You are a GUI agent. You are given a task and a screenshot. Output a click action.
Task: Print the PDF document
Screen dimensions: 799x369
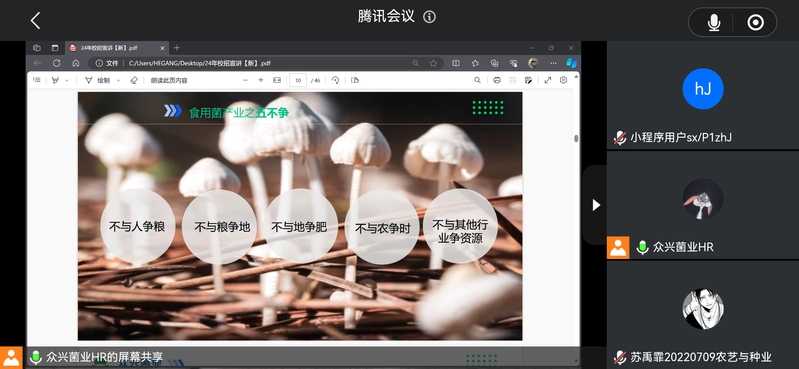click(497, 80)
